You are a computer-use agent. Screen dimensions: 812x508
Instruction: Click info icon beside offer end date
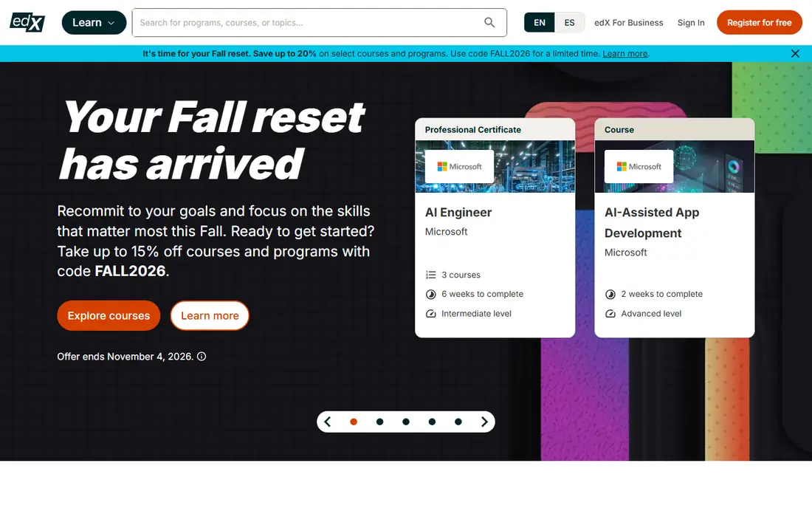click(x=202, y=357)
